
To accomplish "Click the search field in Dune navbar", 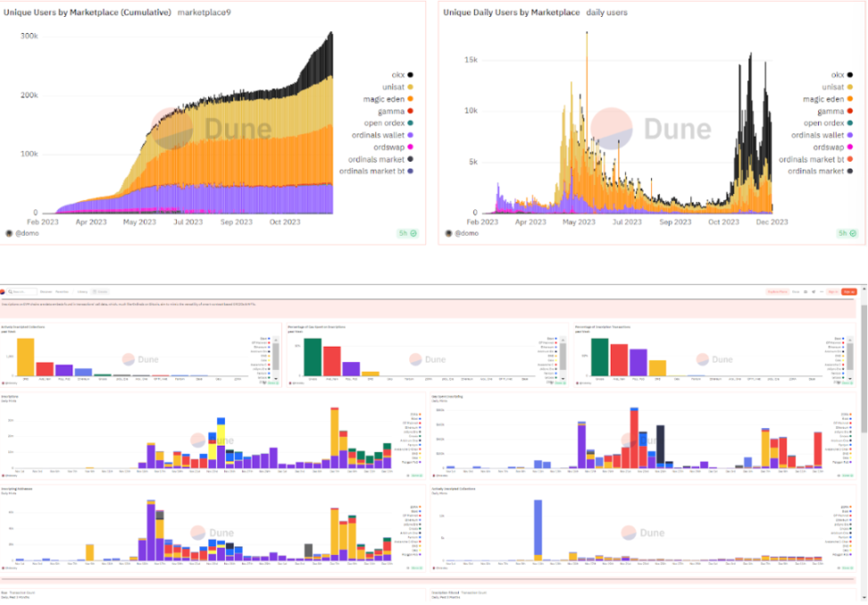I will [24, 291].
